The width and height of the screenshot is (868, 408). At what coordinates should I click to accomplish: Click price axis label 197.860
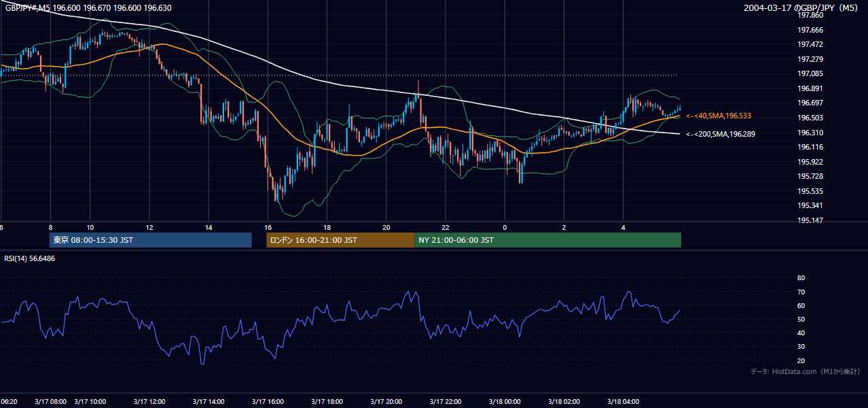(810, 15)
